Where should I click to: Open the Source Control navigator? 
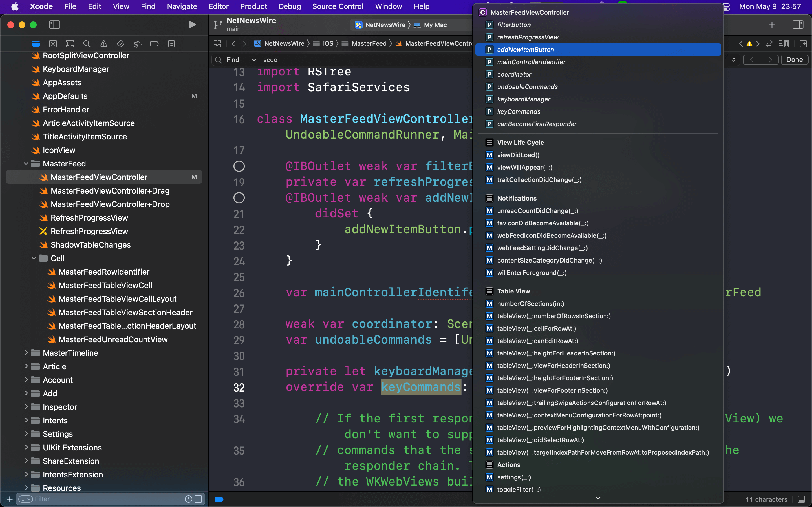(53, 44)
